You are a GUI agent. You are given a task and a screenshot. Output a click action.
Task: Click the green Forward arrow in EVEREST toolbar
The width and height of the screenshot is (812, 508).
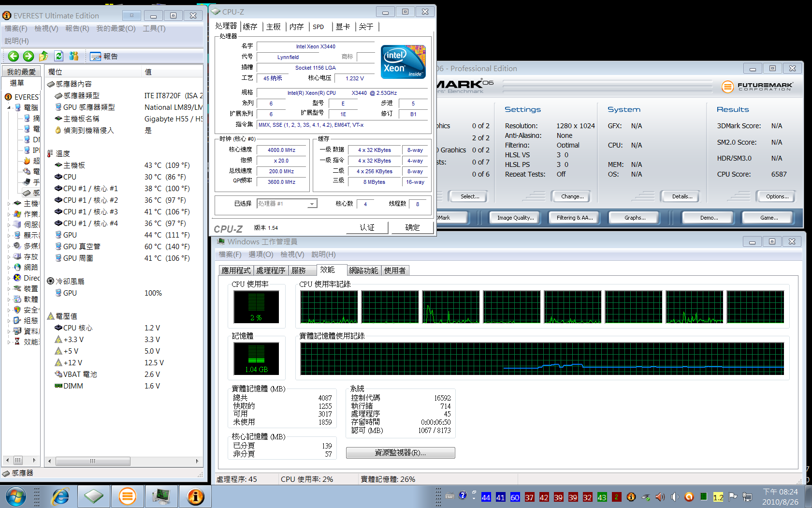29,56
